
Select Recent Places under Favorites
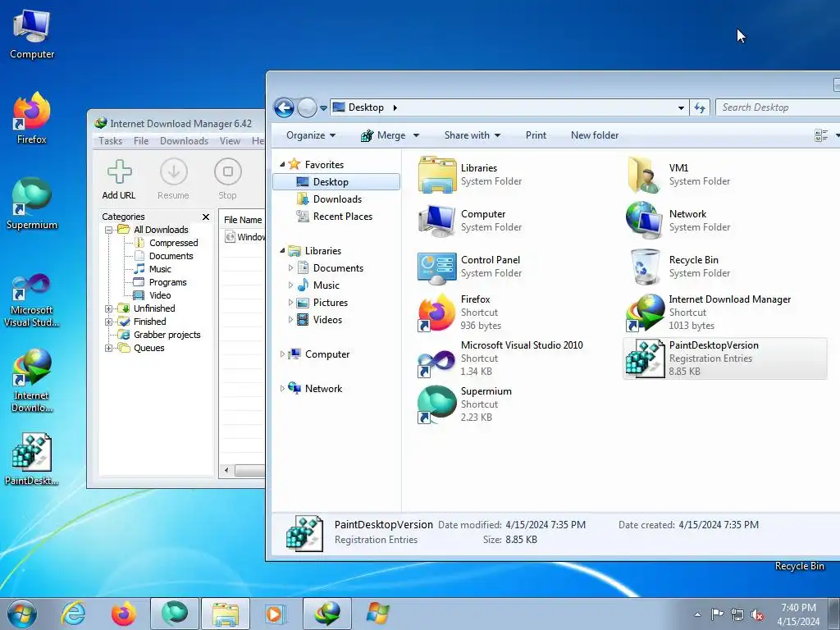pyautogui.click(x=342, y=217)
